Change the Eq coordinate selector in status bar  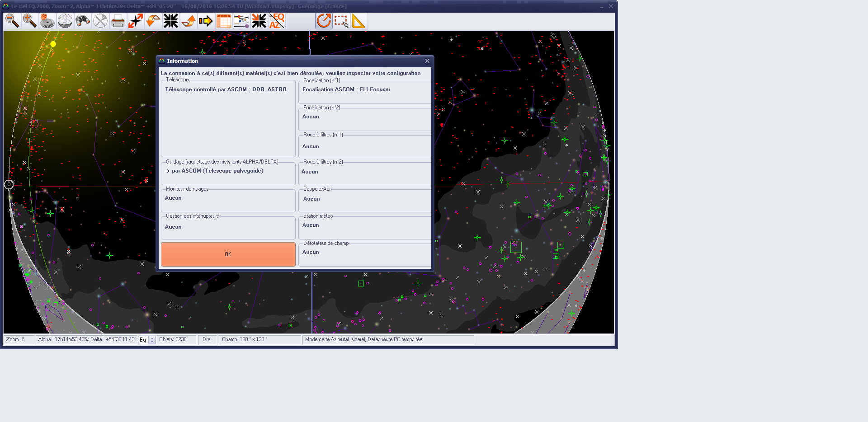coord(147,340)
